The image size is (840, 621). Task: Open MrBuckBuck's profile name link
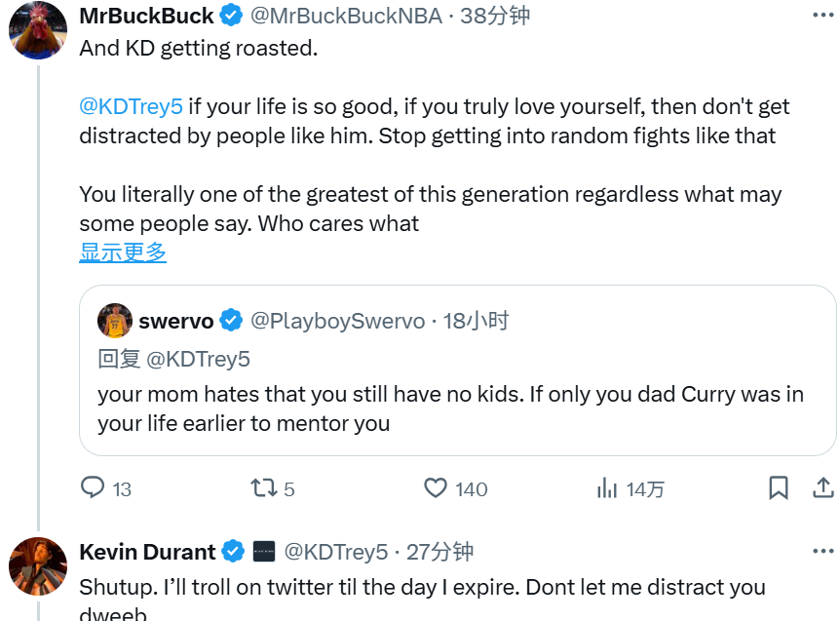point(146,16)
